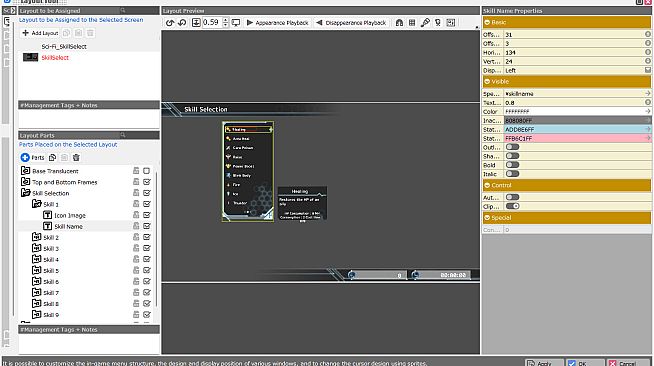This screenshot has height=366, width=654.
Task: Click the blue plus Parts add icon
Action: tap(25, 157)
